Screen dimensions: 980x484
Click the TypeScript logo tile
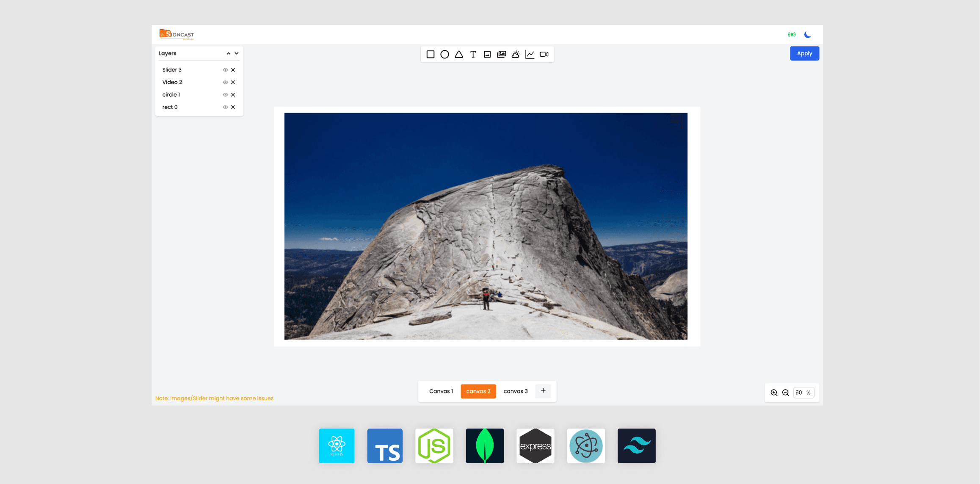(385, 446)
